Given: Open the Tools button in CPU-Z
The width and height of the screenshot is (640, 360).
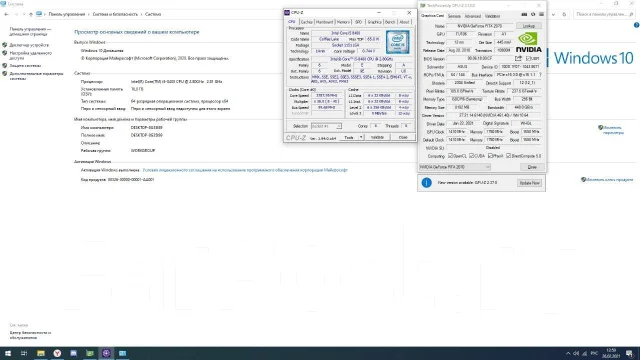Looking at the screenshot, I should point(349,138).
